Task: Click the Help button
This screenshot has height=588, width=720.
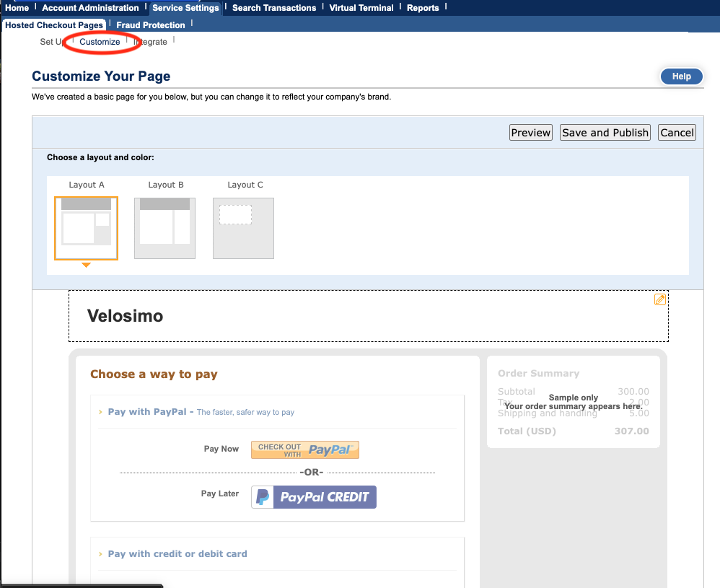Action: point(682,76)
